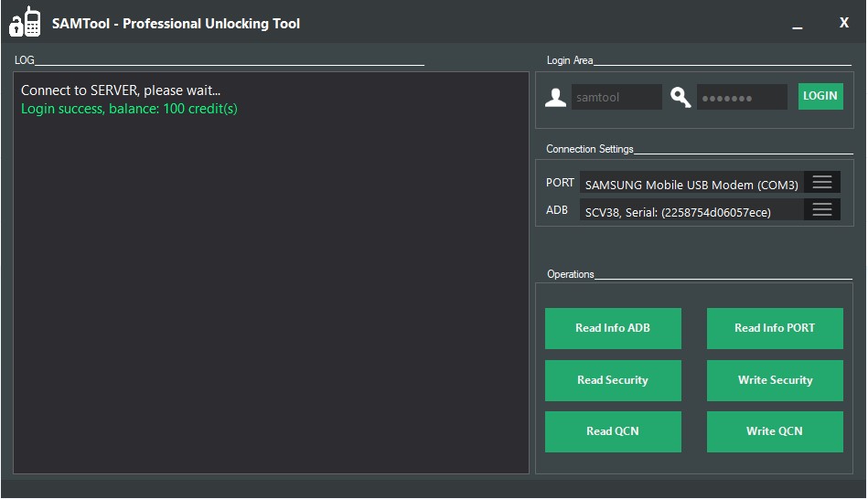Minimize the SAMTool window
The height and width of the screenshot is (499, 868).
[798, 26]
